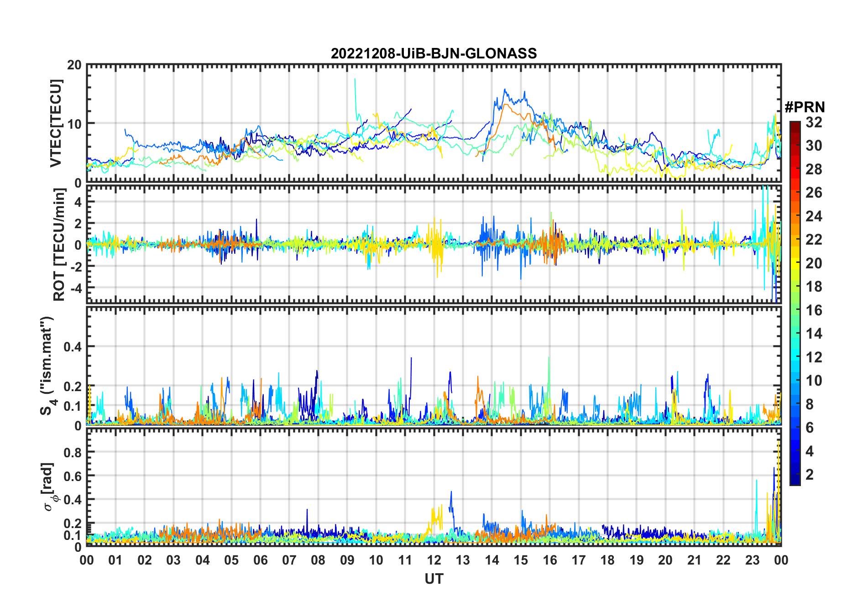Viewport: 868px width, 607px height.
Task: Click the UT x-axis label
Action: (434, 579)
